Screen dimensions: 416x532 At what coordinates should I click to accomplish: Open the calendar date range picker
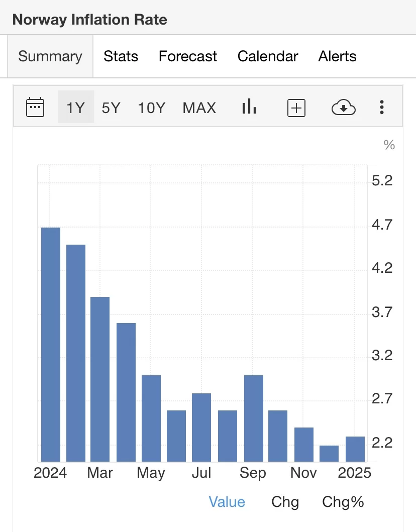point(35,108)
